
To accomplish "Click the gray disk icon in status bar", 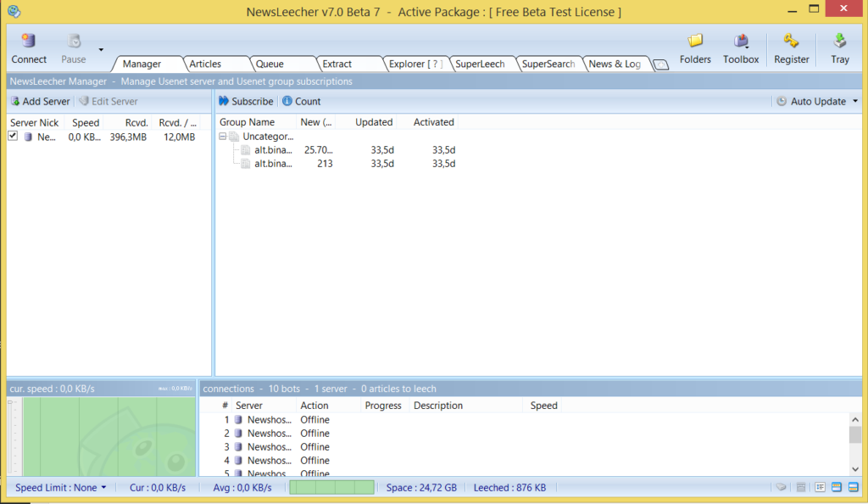I will (x=781, y=487).
